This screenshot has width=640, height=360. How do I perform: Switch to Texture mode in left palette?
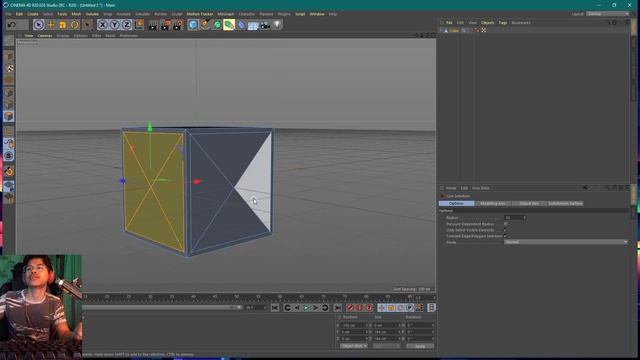(x=9, y=68)
